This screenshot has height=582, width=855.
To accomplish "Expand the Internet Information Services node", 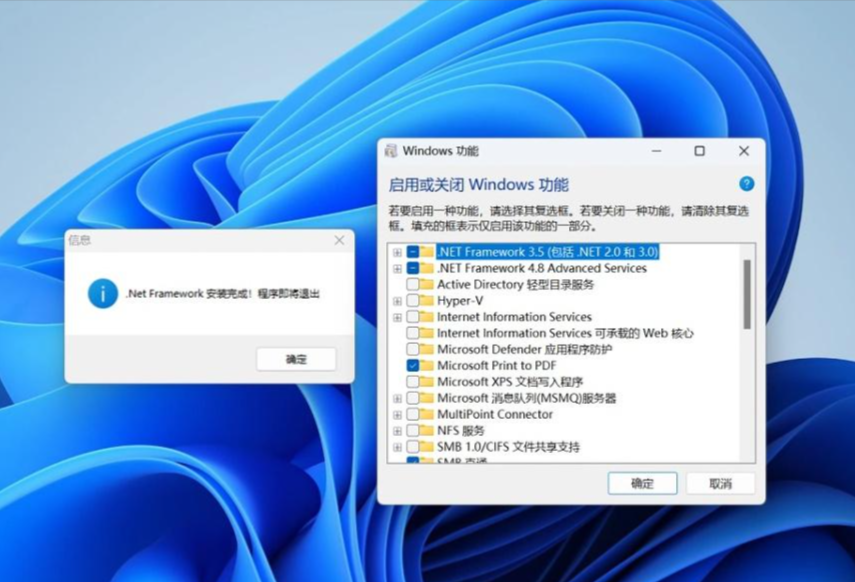I will (x=398, y=317).
